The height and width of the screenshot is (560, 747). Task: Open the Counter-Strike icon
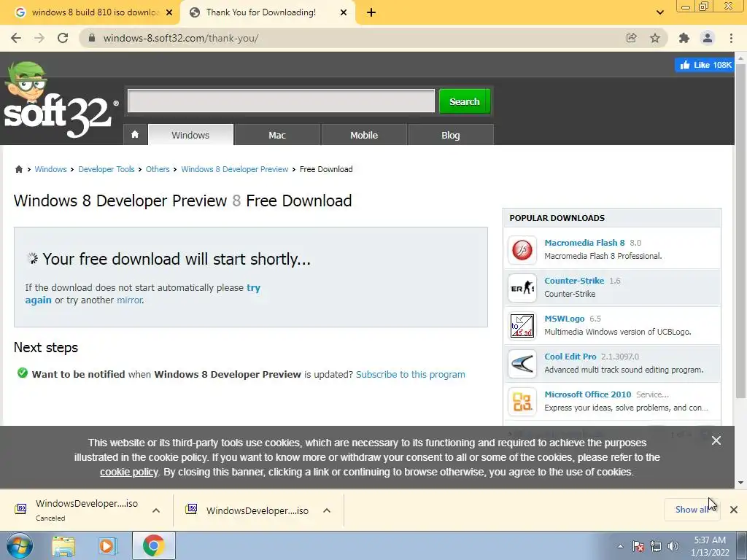[x=522, y=287]
